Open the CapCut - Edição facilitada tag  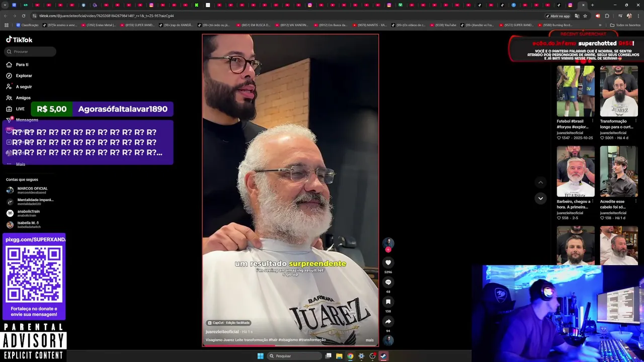point(229,323)
